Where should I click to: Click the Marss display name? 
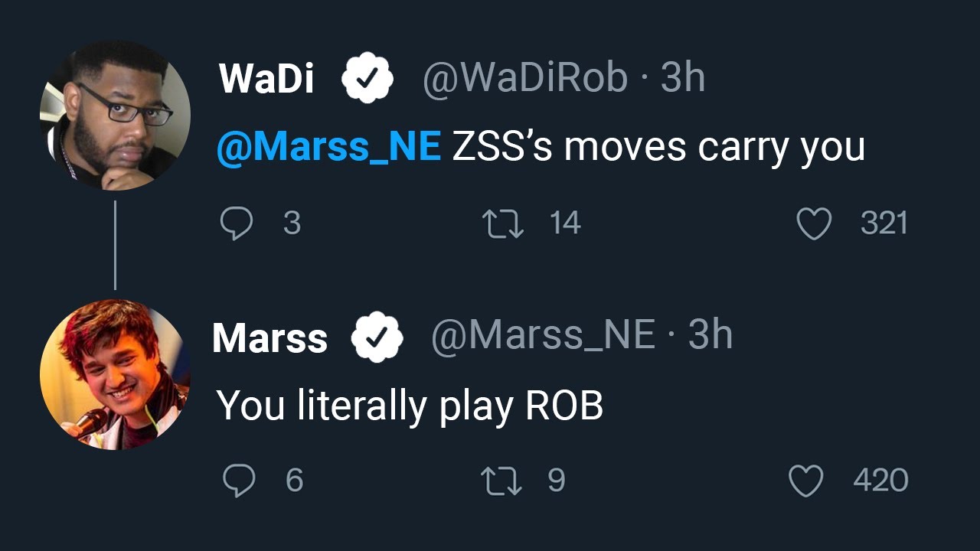click(x=269, y=338)
